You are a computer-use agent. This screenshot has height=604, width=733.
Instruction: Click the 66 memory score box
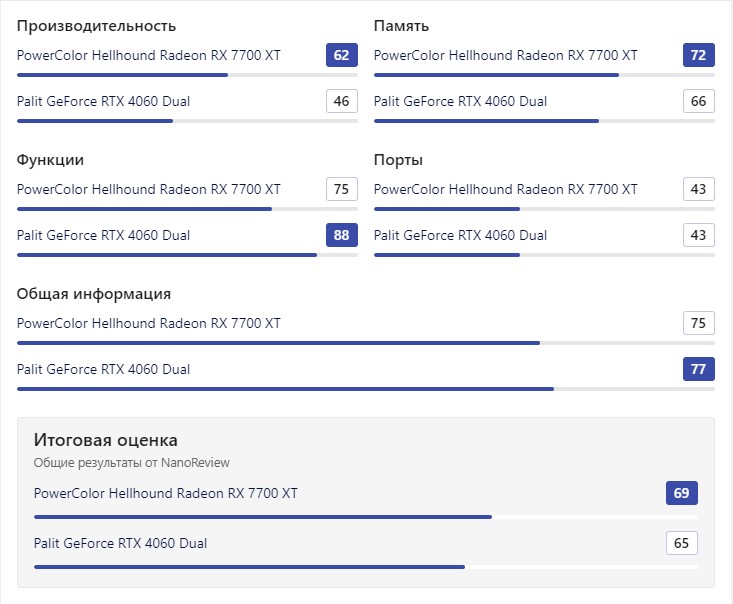pyautogui.click(x=698, y=101)
